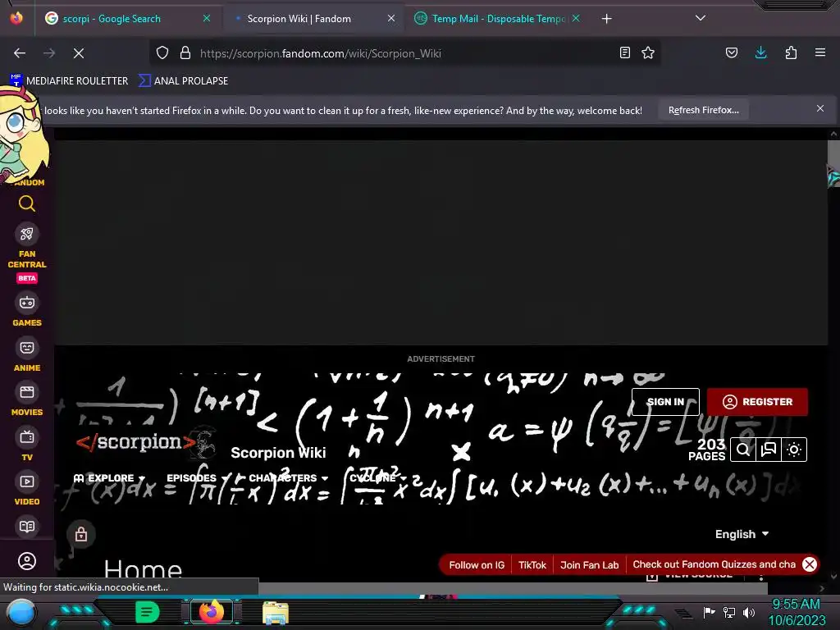Open MEDIAFIRE ROULETTER bookmark
This screenshot has height=630, width=840.
(70, 81)
